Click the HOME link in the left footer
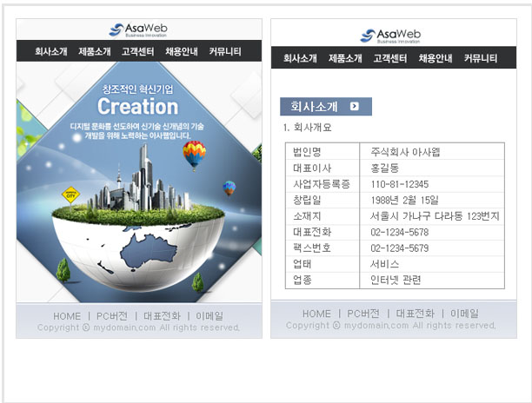532x403 pixels. tap(67, 316)
